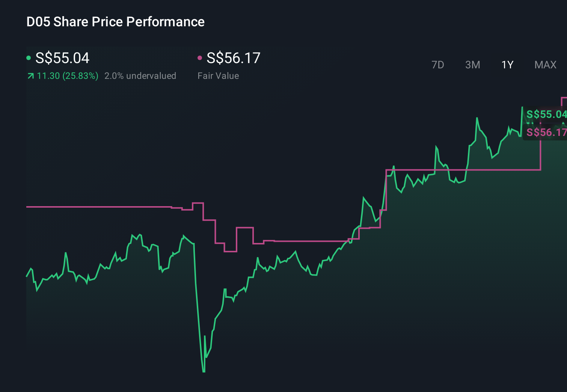Click the pink Fair Value dot indicator

click(200, 58)
